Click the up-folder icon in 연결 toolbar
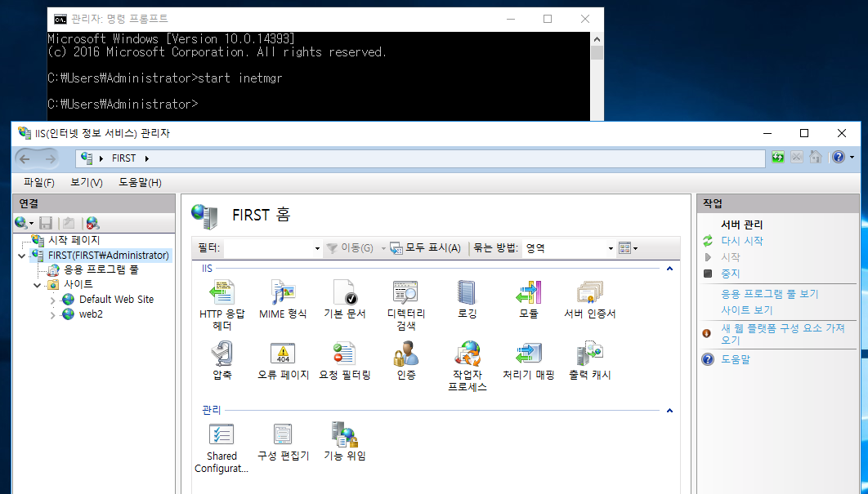Screen dimensions: 868x494 (x=69, y=223)
